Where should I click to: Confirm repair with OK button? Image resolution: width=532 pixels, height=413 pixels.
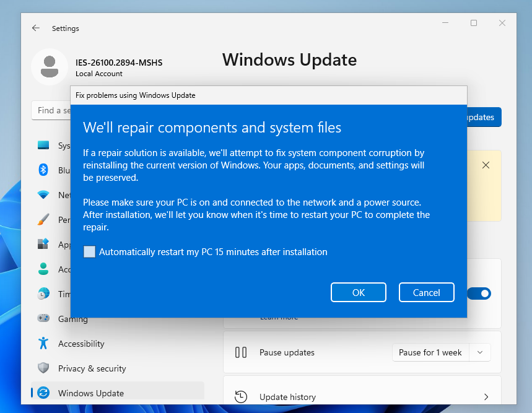coord(359,292)
